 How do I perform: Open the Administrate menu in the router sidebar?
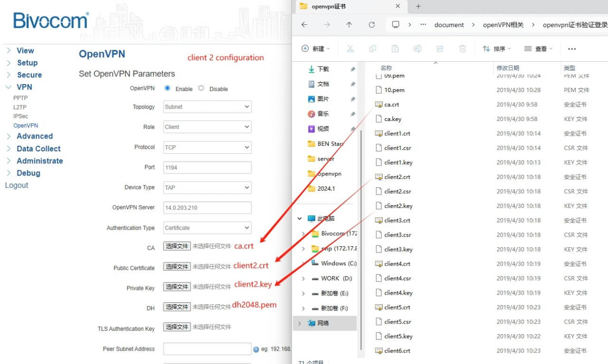(38, 161)
